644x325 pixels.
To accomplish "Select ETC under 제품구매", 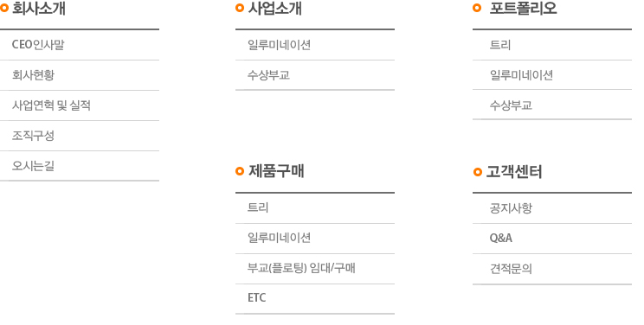I will 315,298.
